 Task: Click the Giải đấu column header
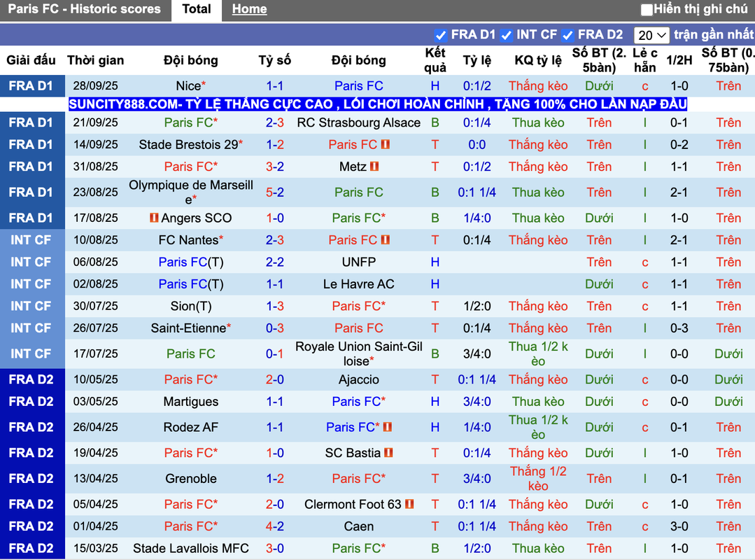tap(31, 60)
